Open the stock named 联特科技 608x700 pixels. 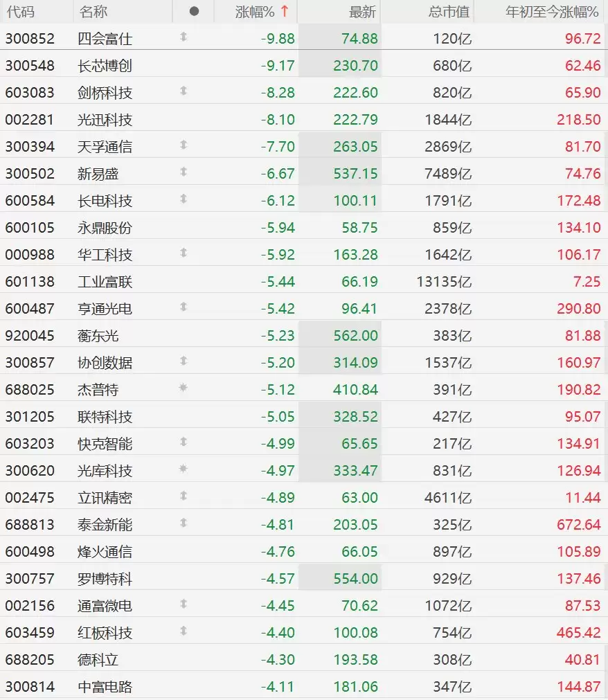[x=105, y=417]
